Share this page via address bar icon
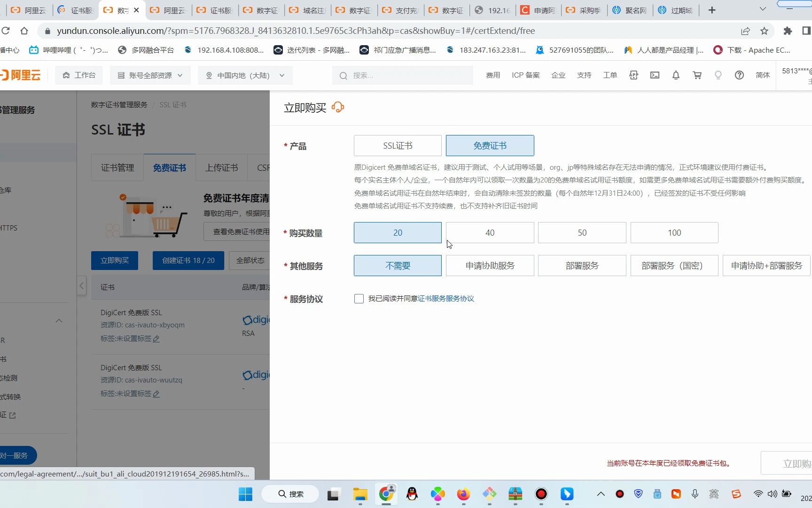 (745, 31)
